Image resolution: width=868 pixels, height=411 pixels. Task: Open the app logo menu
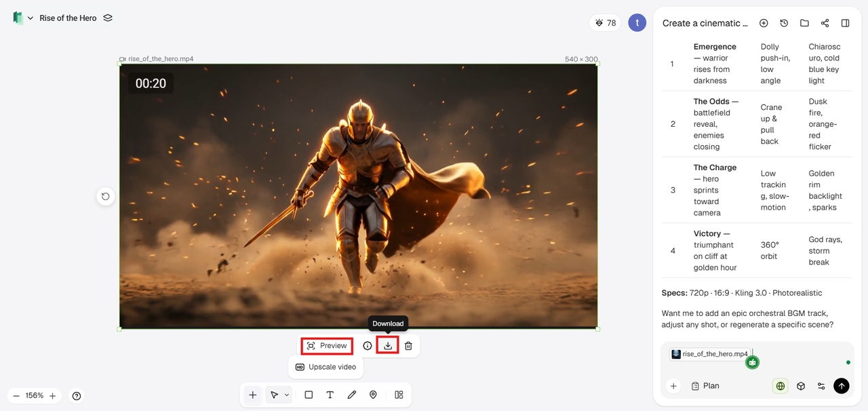click(18, 18)
